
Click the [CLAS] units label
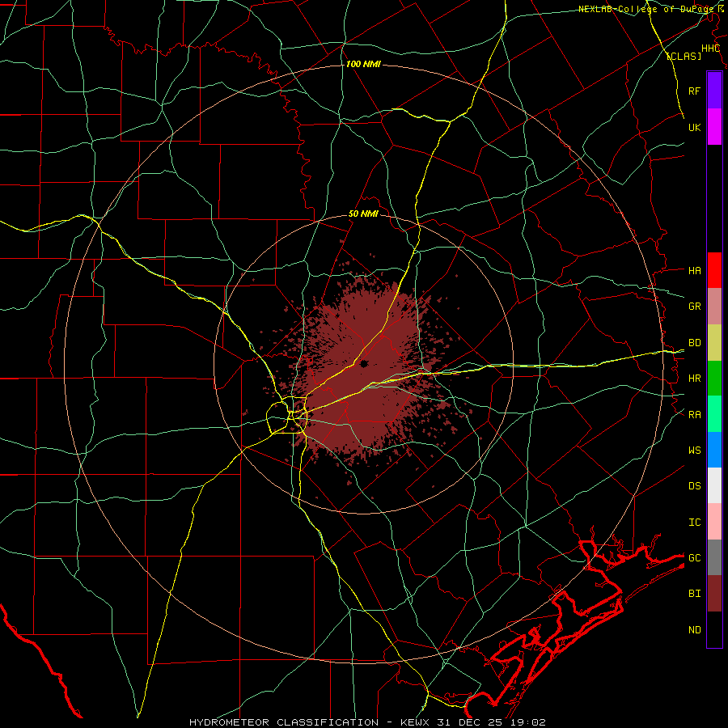pyautogui.click(x=684, y=56)
